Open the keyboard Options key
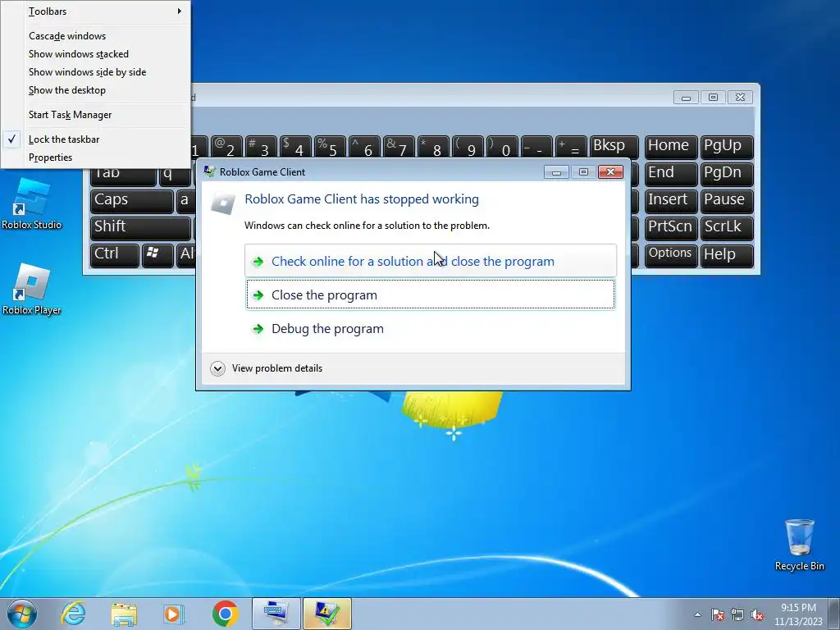The image size is (840, 630). (x=671, y=255)
